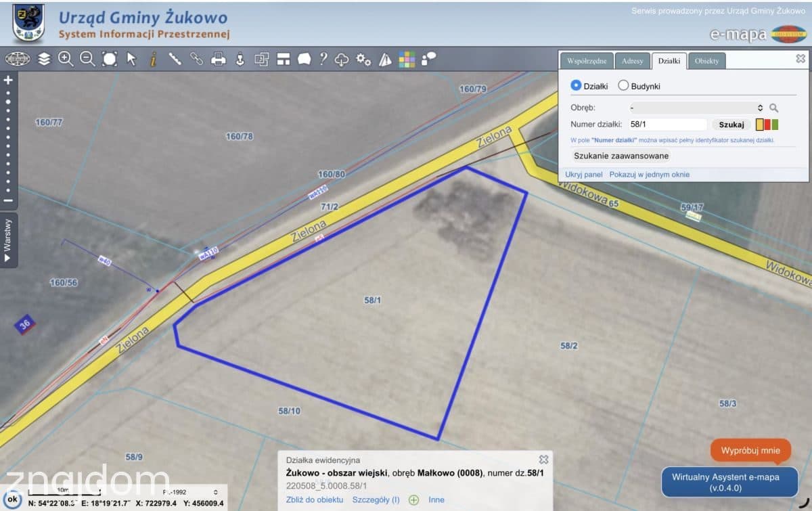Click the plus at zoom slider top
Viewport: 812px width, 511px height.
coord(8,80)
